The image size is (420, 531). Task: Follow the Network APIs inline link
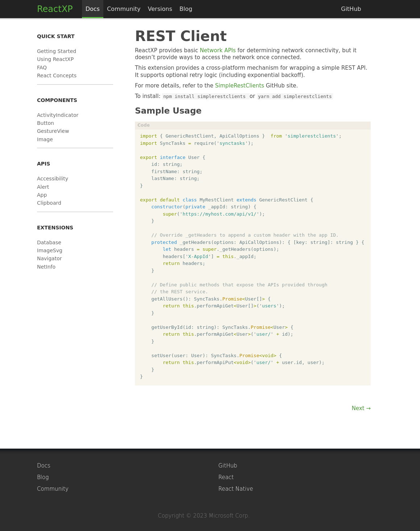pyautogui.click(x=218, y=50)
